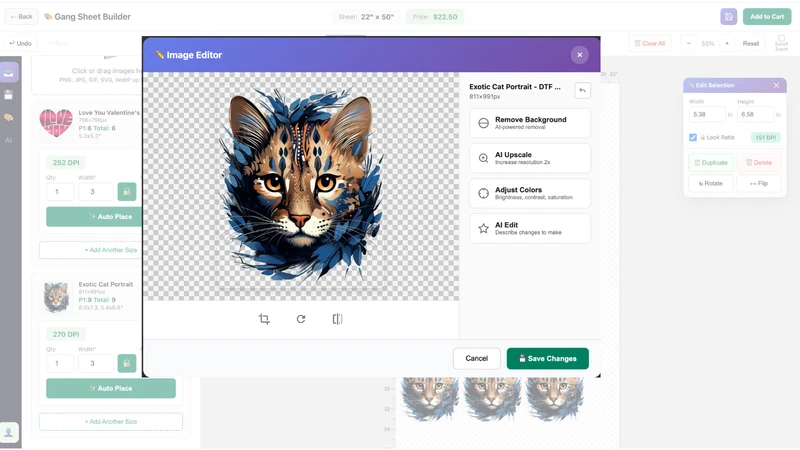Edit Width field for Exotic Cat Portrait

(95, 363)
